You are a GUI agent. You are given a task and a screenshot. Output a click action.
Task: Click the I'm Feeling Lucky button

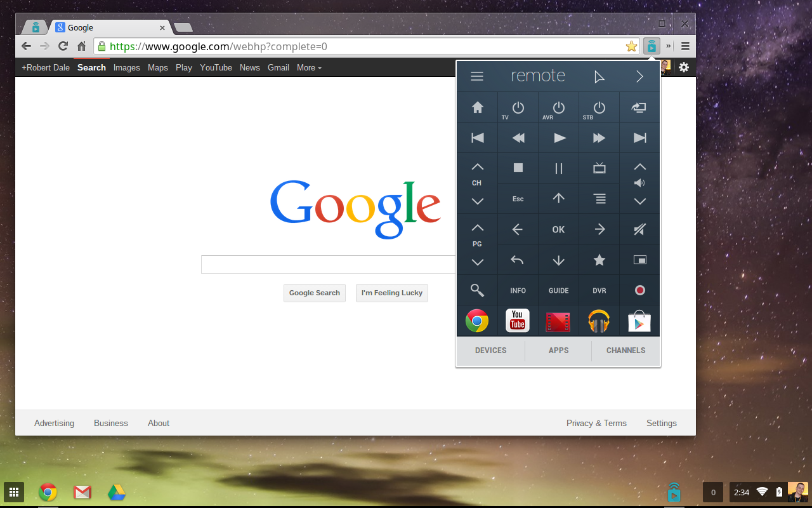coord(391,293)
